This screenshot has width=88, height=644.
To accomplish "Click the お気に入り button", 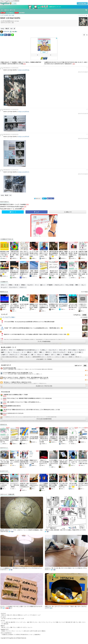I will tap(68, 212).
